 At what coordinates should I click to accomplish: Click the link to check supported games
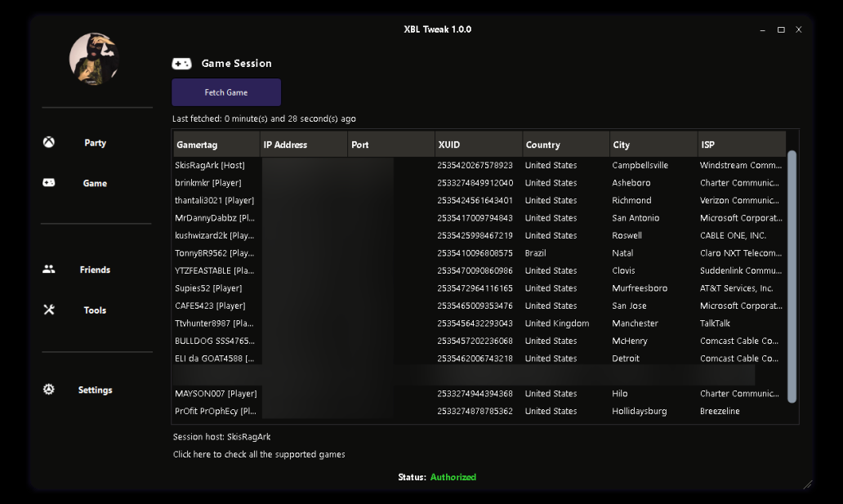[x=259, y=454]
